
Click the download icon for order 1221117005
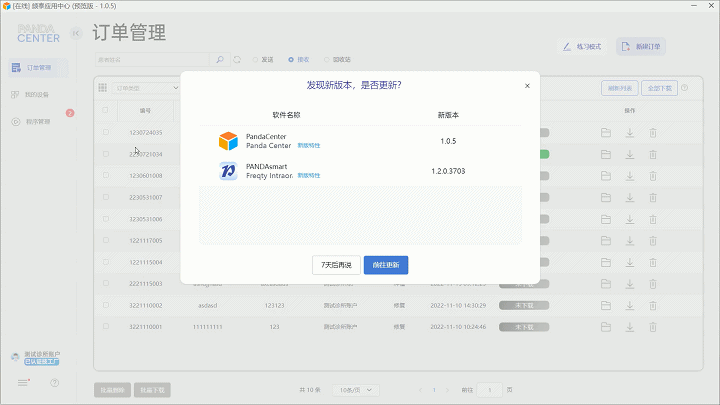630,241
